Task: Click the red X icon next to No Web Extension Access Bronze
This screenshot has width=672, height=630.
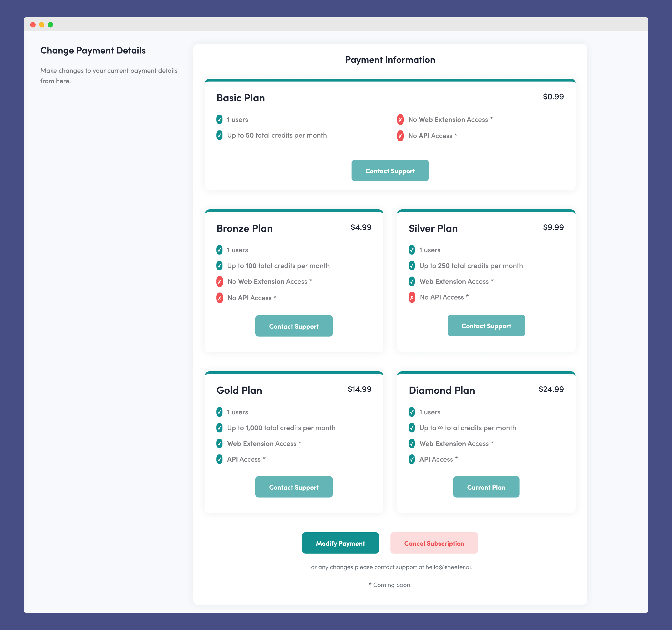Action: tap(219, 281)
